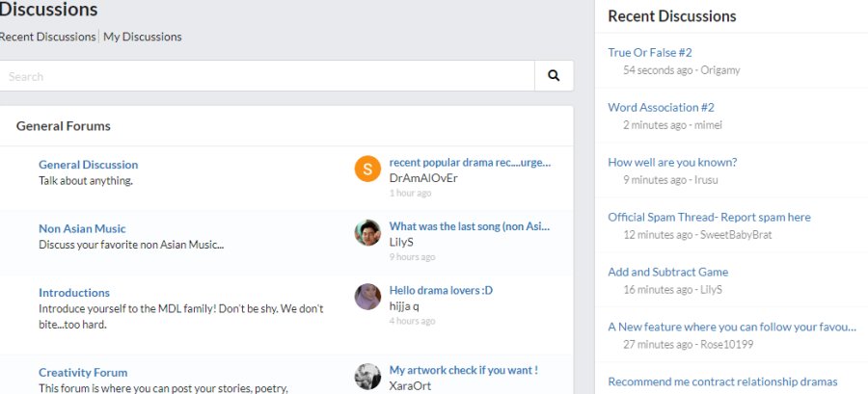Click the General Forums heading
This screenshot has width=868, height=394.
[x=63, y=126]
